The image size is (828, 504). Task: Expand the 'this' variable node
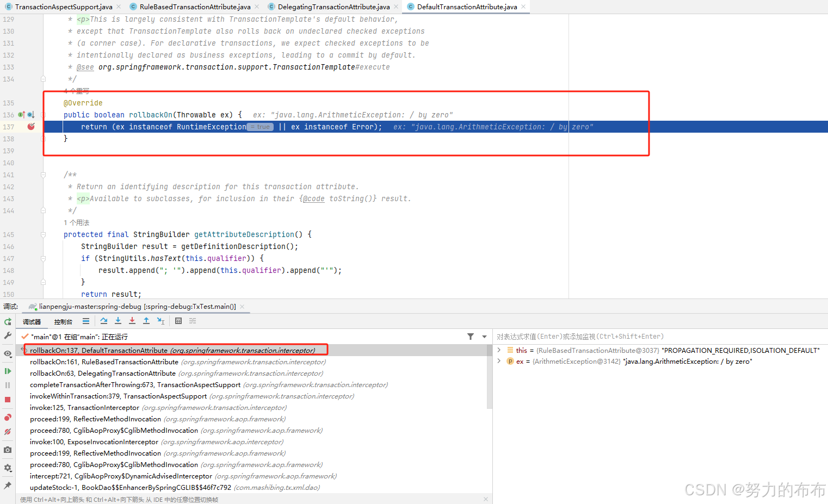499,350
